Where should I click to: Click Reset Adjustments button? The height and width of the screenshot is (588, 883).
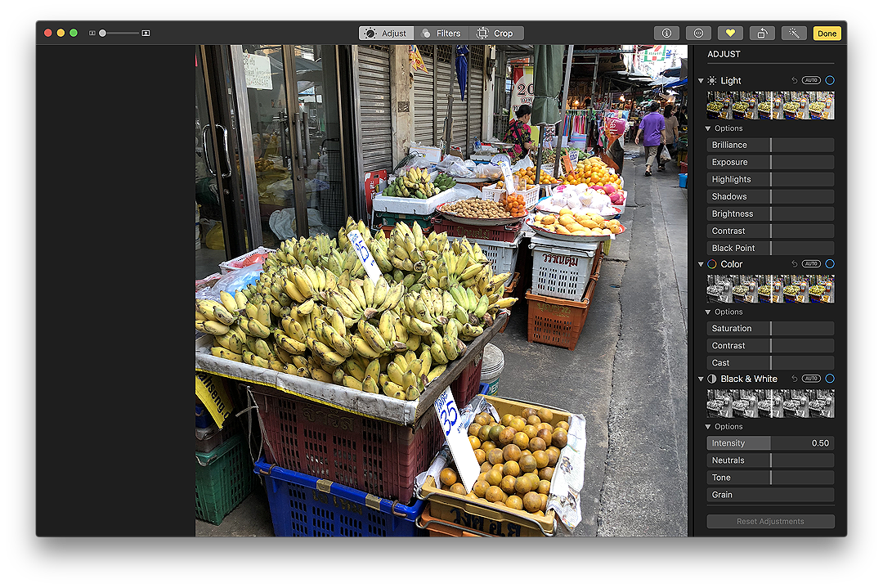770,522
